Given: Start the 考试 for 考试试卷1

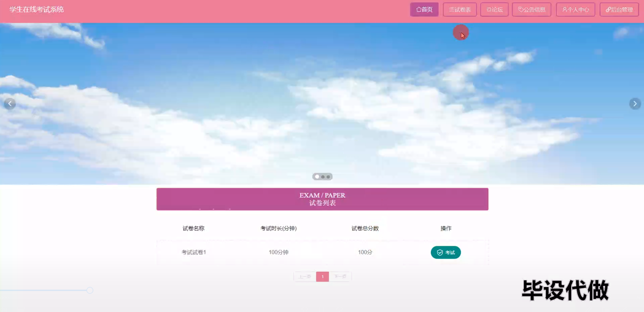Looking at the screenshot, I should 446,252.
